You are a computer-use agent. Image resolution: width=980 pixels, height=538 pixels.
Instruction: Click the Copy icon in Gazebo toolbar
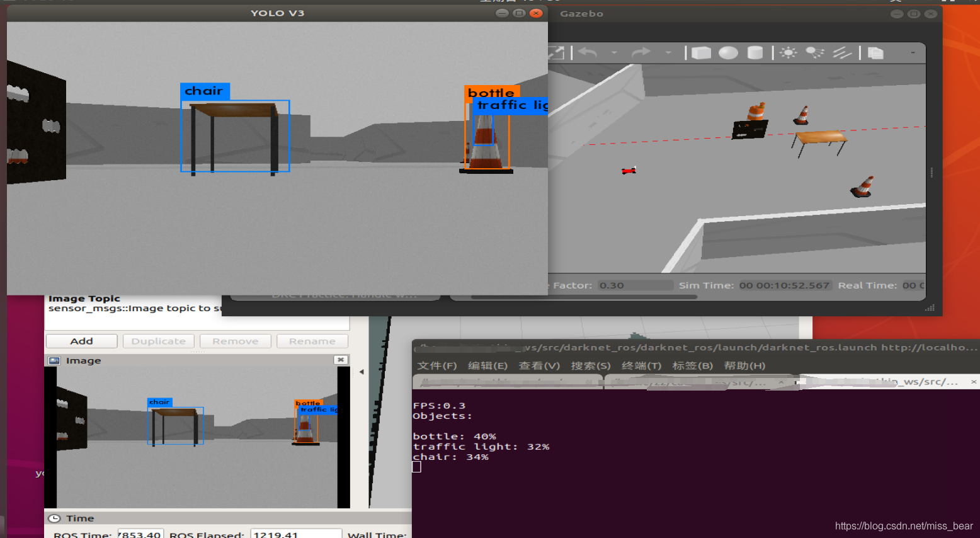[875, 53]
